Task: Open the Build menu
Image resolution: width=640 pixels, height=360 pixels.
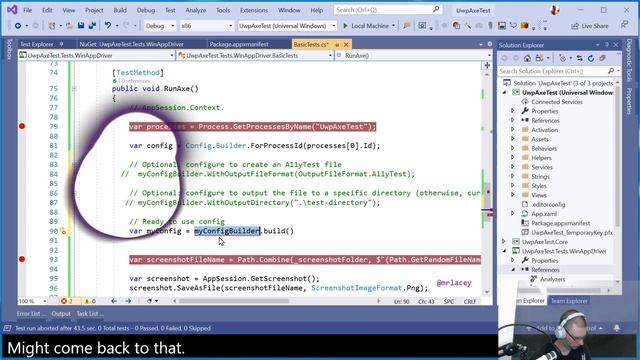Action: tap(120, 10)
